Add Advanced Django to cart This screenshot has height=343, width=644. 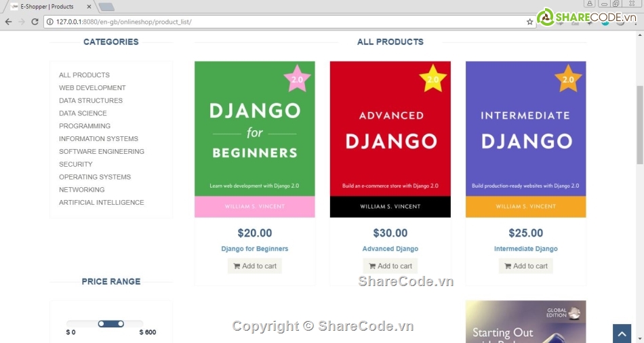(390, 266)
